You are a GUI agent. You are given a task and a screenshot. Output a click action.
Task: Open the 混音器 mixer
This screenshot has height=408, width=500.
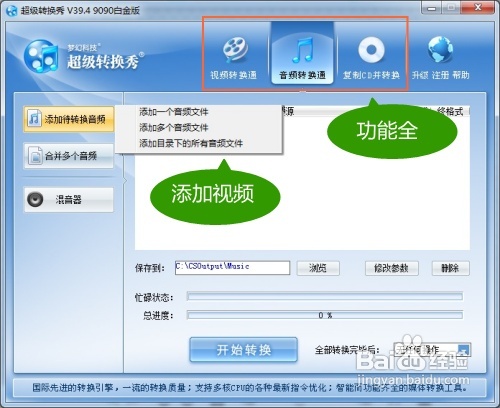tap(69, 200)
